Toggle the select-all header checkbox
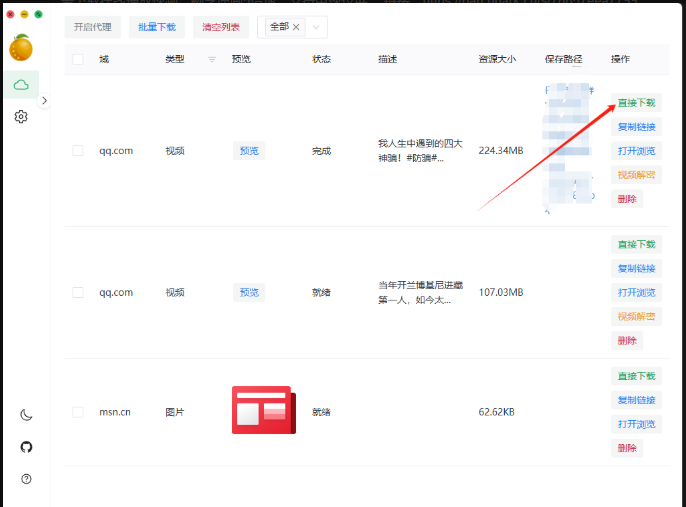 click(x=78, y=59)
